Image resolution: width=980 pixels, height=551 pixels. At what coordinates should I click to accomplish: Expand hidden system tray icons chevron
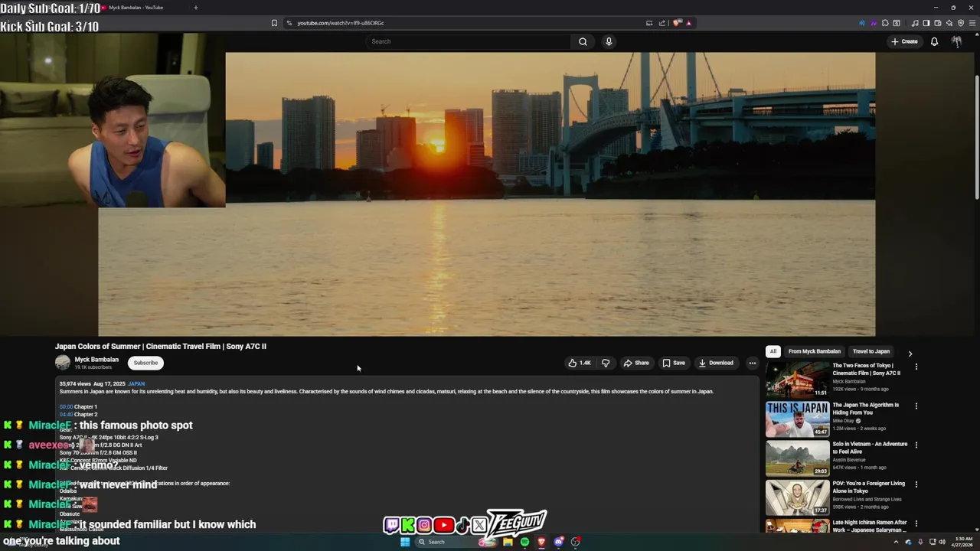pos(896,542)
